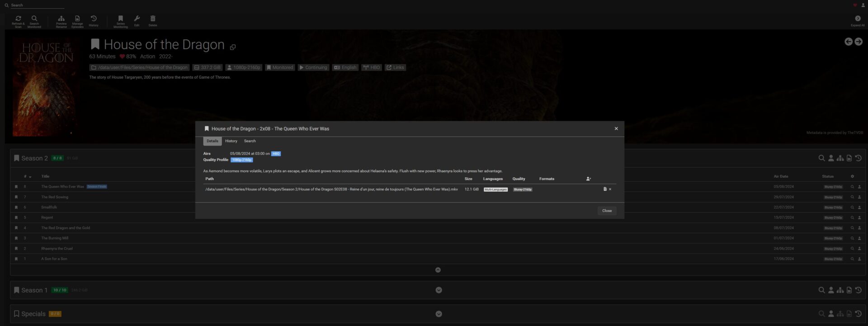Click the House of the Dragon poster
The width and height of the screenshot is (868, 326).
tap(46, 87)
